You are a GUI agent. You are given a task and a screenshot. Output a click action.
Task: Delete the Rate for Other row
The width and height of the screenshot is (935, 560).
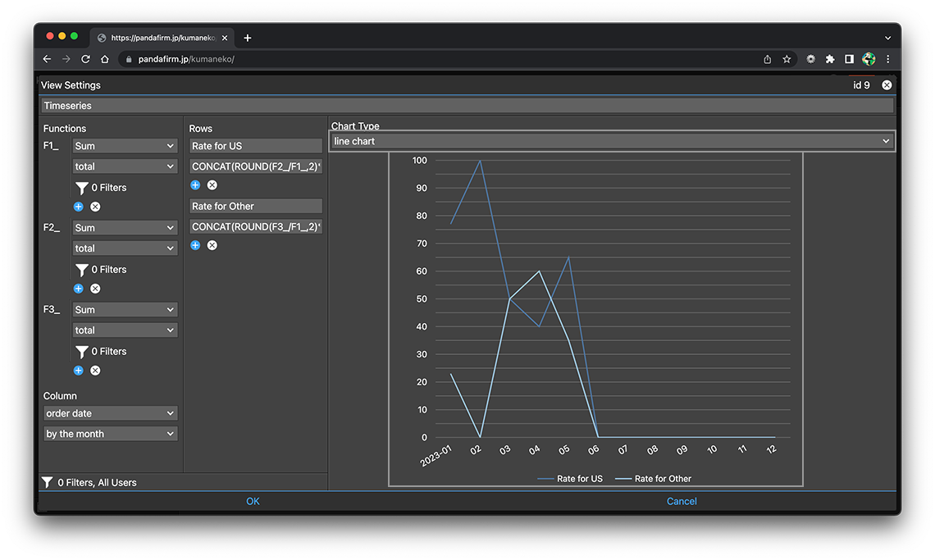212,245
